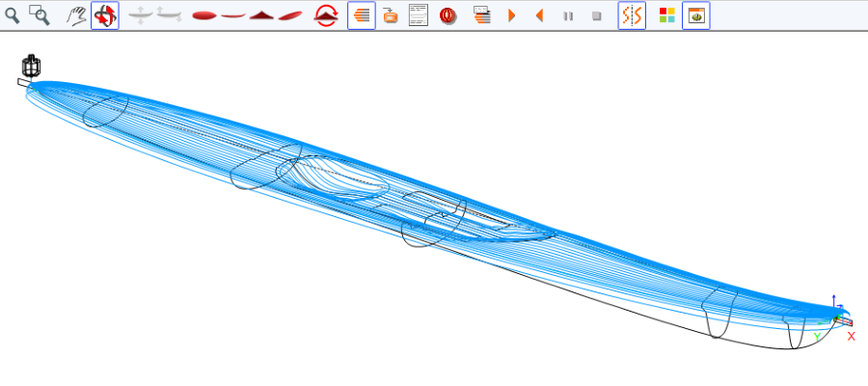The height and width of the screenshot is (386, 868).
Task: Switch to the slanted red board perspective view
Action: [x=290, y=15]
